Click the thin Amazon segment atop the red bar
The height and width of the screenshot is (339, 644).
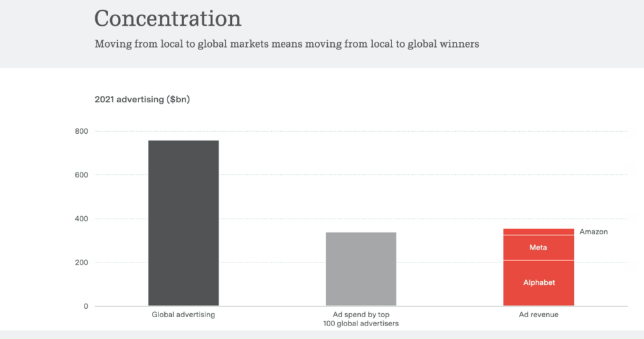(538, 232)
